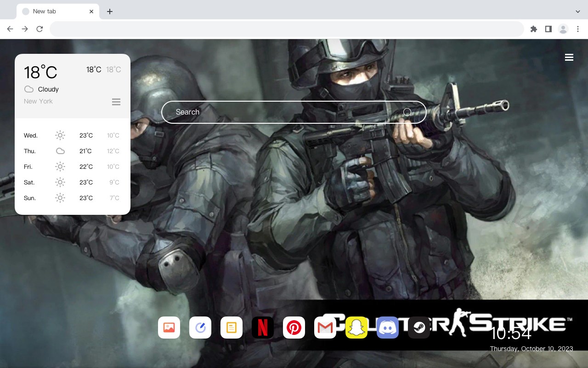Select the New tab browser tab
Image resolution: width=588 pixels, height=368 pixels.
click(58, 11)
